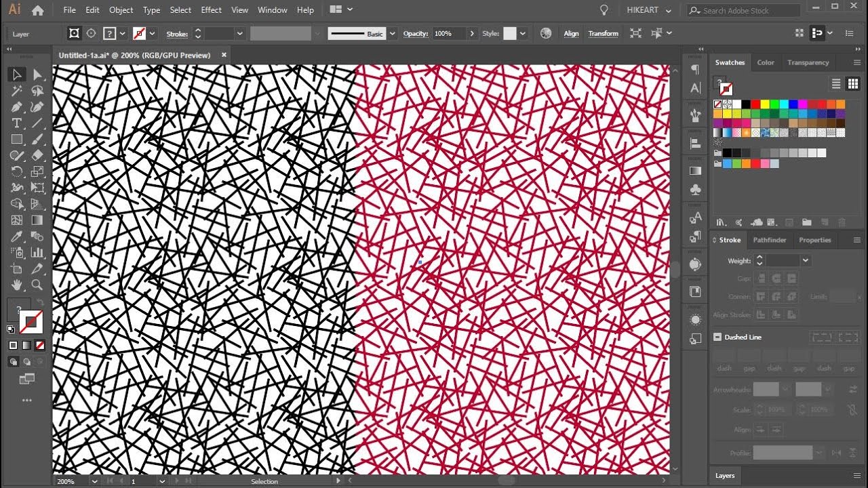The height and width of the screenshot is (488, 868).
Task: Select the Blend tool
Action: pos(38,237)
